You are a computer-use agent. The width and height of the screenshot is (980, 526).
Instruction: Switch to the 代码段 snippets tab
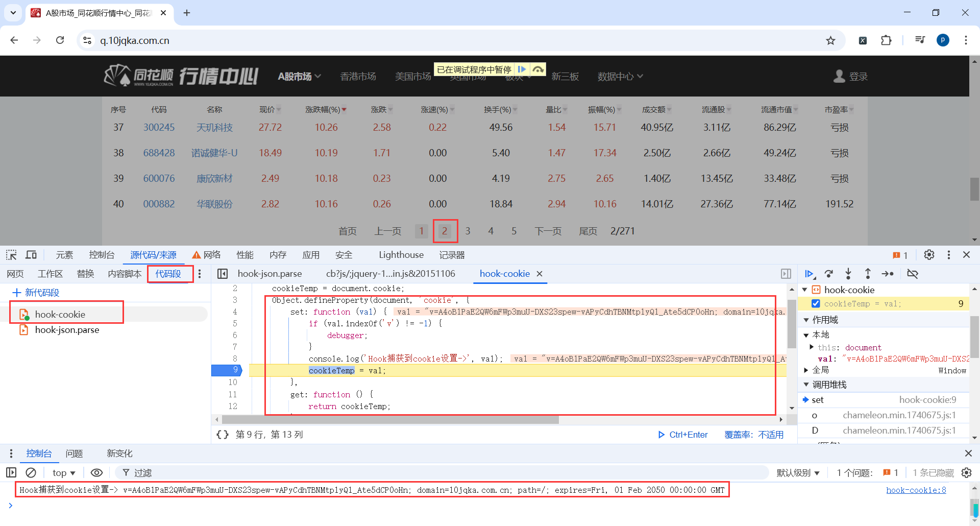coord(168,274)
